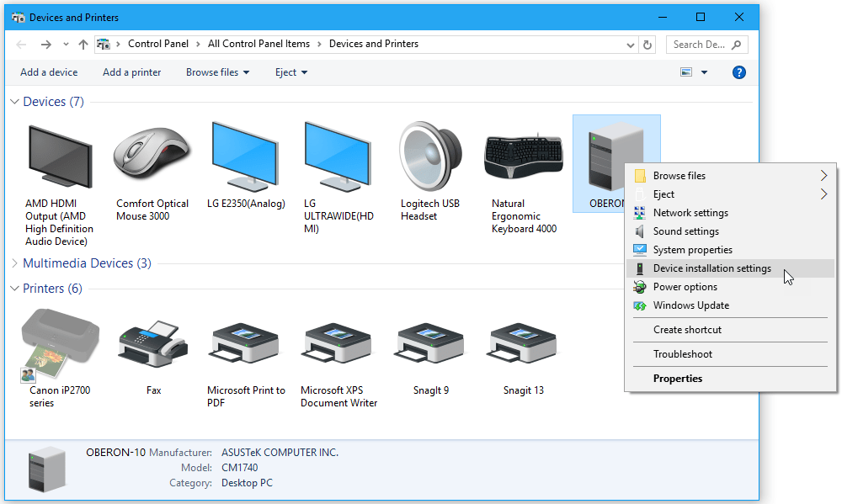Click Add a printer button
This screenshot has height=504, width=842.
tap(131, 72)
